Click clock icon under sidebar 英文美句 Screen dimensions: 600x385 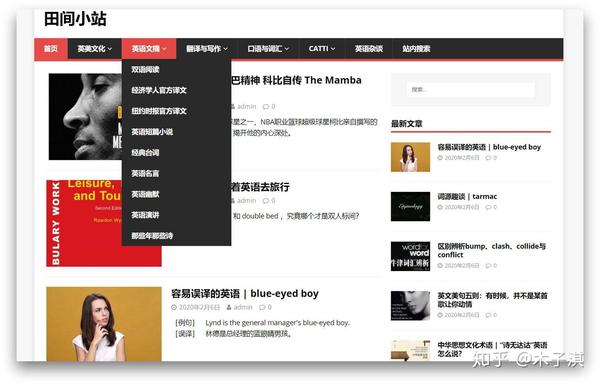pyautogui.click(x=440, y=315)
